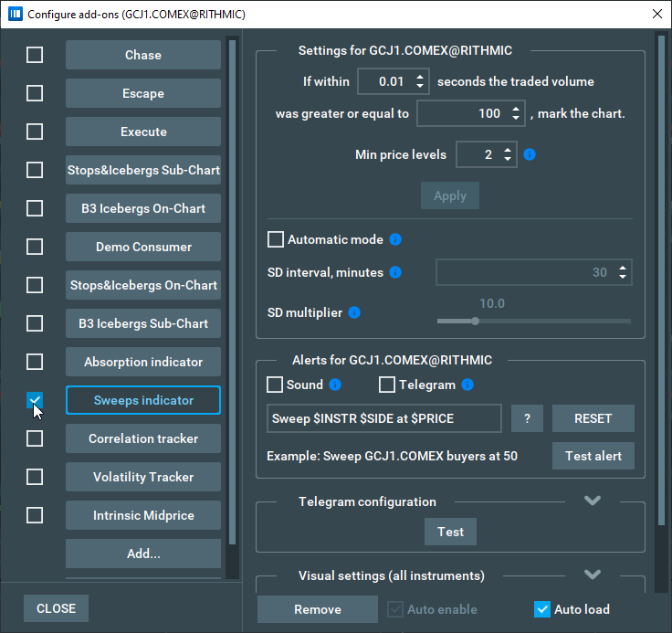672x633 pixels.
Task: Uncheck the Auto load checkbox
Action: pyautogui.click(x=542, y=609)
